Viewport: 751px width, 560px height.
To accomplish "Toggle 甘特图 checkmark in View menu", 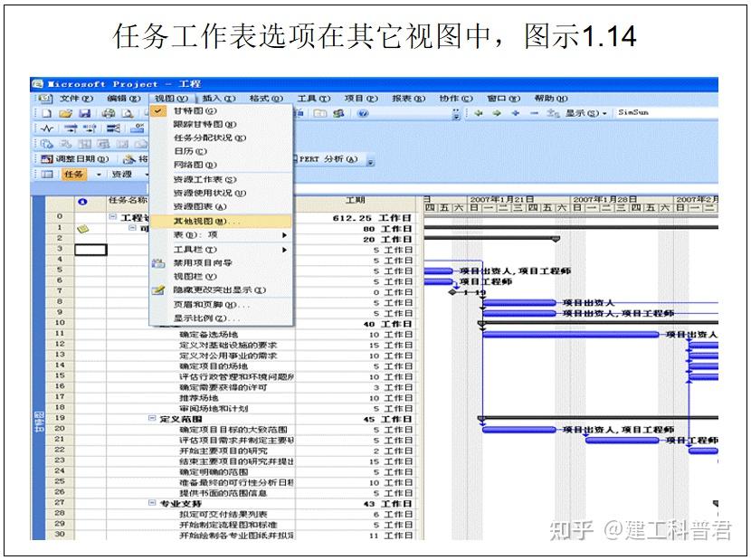I will (x=156, y=111).
